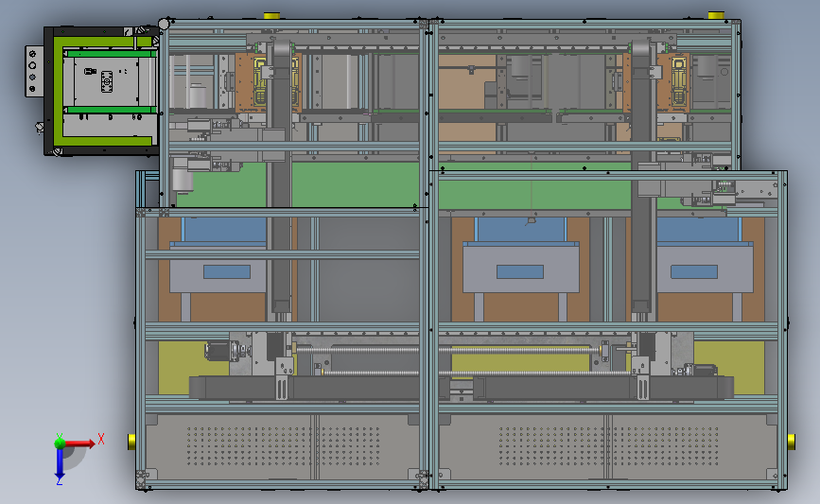Select the blue handle on the left drawer
820x504 pixels.
[227, 272]
